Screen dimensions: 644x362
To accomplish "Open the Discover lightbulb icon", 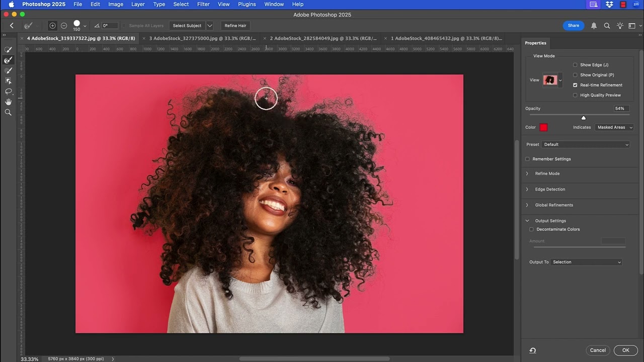I will tap(620, 26).
